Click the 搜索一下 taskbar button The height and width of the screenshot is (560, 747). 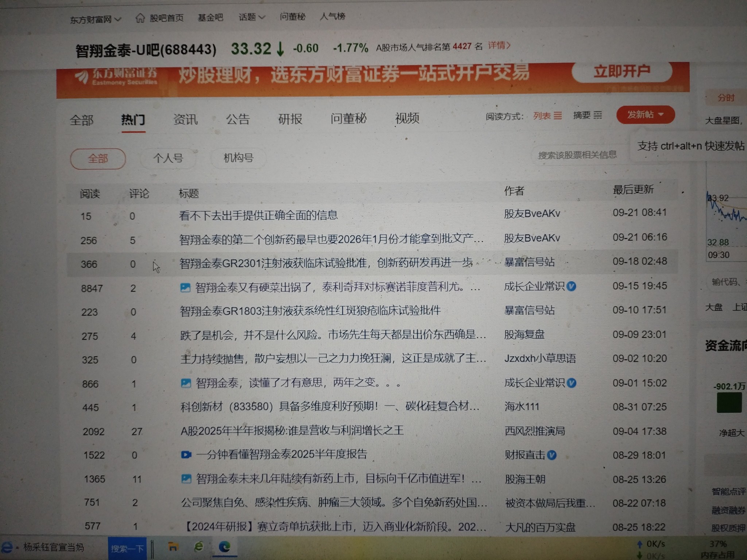[x=127, y=548]
